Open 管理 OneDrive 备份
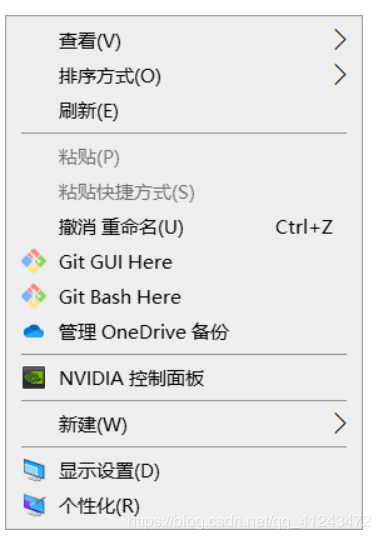 [184, 332]
